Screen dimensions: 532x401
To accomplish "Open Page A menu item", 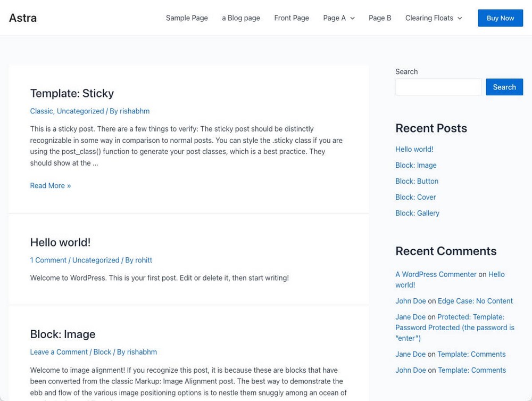I will 334,18.
